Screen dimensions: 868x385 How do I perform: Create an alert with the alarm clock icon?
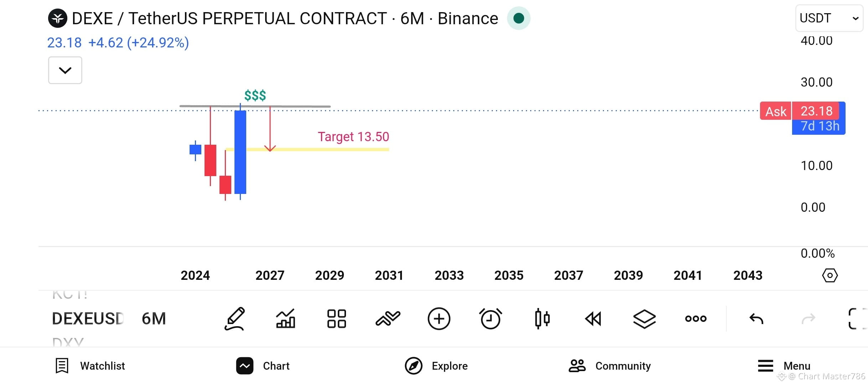[x=491, y=318]
